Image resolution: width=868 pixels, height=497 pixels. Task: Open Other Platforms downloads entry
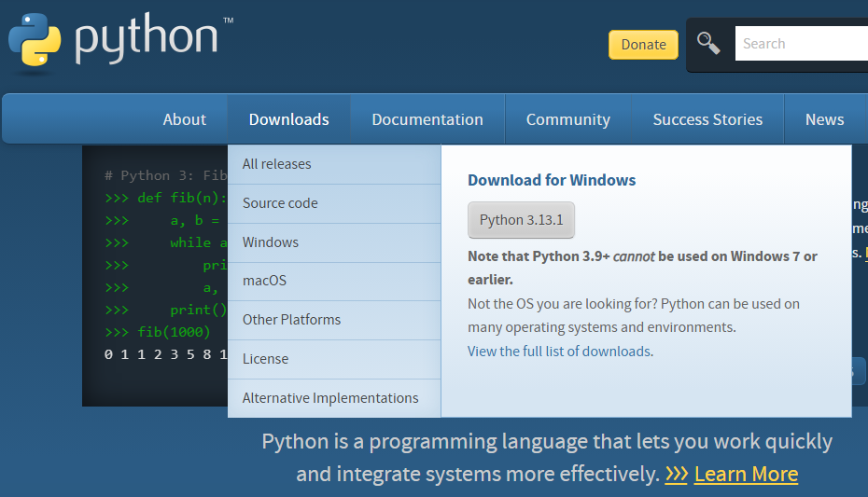click(x=291, y=320)
